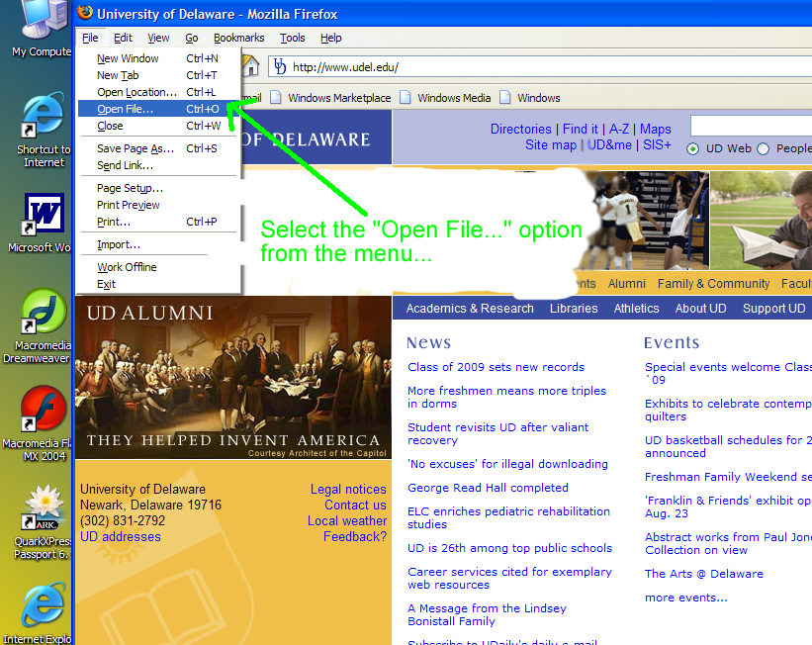Choose Work Offline menu entry
The image size is (812, 645).
(x=159, y=267)
